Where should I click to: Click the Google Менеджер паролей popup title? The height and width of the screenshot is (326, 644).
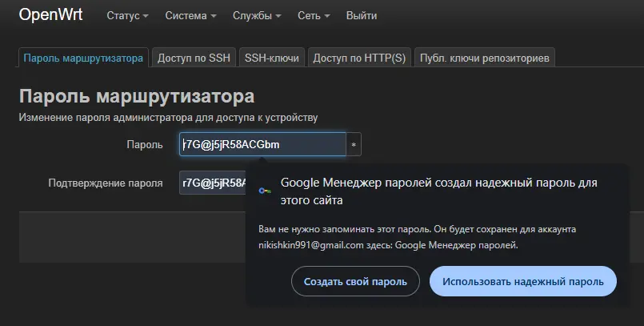(438, 191)
